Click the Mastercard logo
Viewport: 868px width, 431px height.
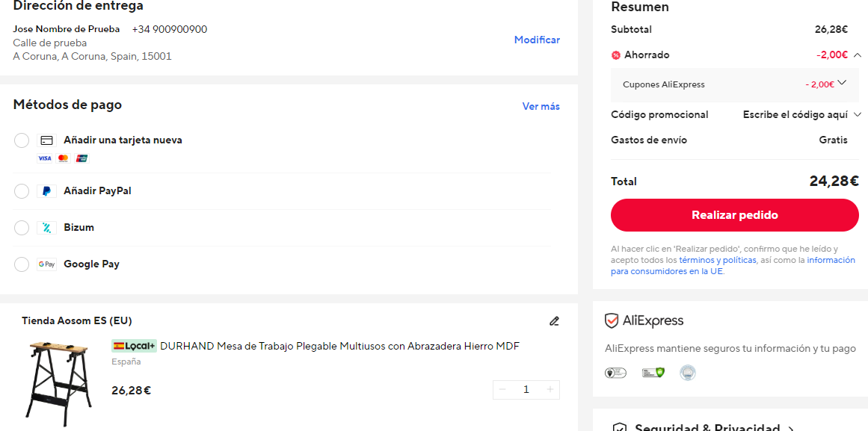click(x=63, y=158)
